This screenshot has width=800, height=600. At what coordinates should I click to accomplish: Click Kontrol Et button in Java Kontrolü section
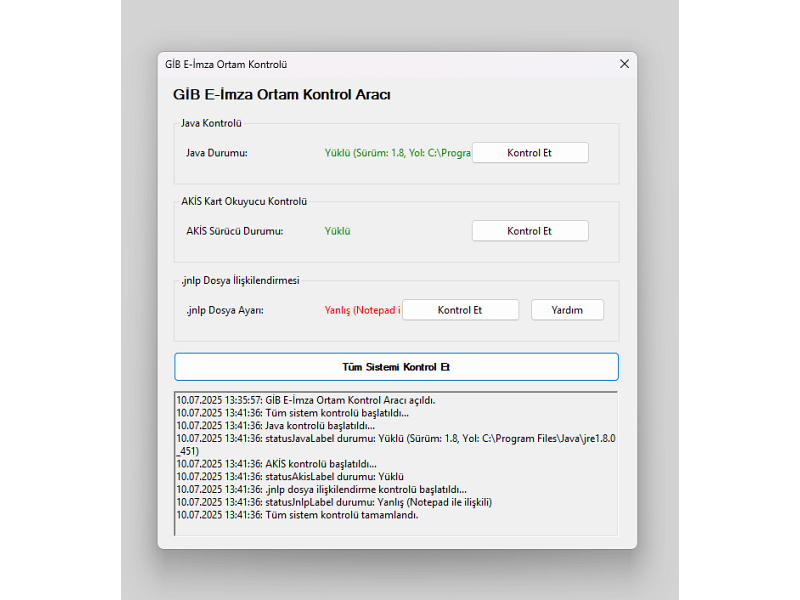[530, 153]
